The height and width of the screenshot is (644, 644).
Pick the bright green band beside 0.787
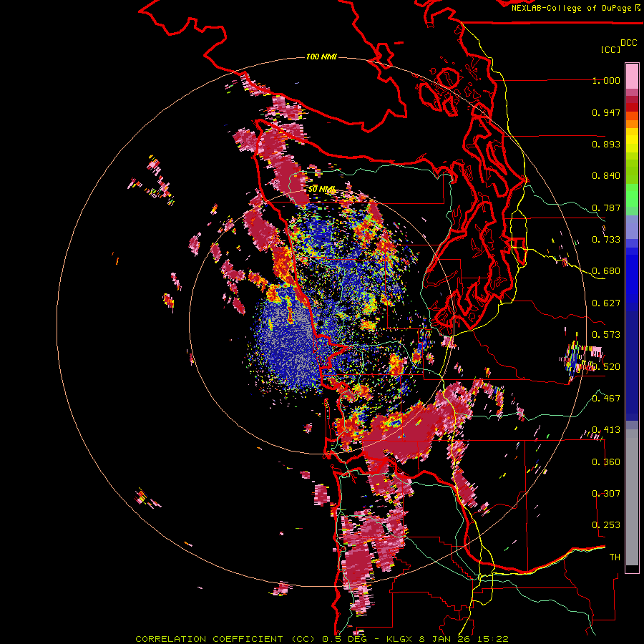(x=632, y=195)
